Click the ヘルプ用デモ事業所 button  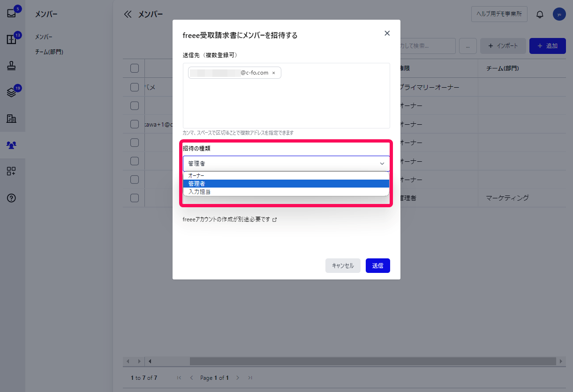499,14
